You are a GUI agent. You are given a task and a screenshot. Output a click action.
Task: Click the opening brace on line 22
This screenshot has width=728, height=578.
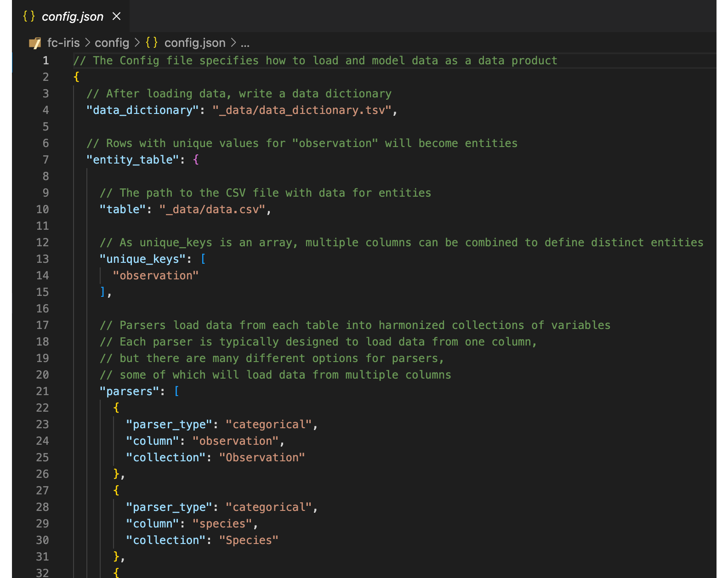pos(116,408)
